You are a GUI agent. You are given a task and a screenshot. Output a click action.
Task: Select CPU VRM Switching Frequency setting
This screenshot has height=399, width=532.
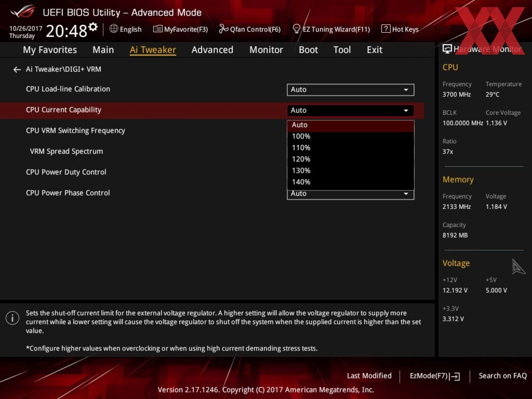point(75,131)
